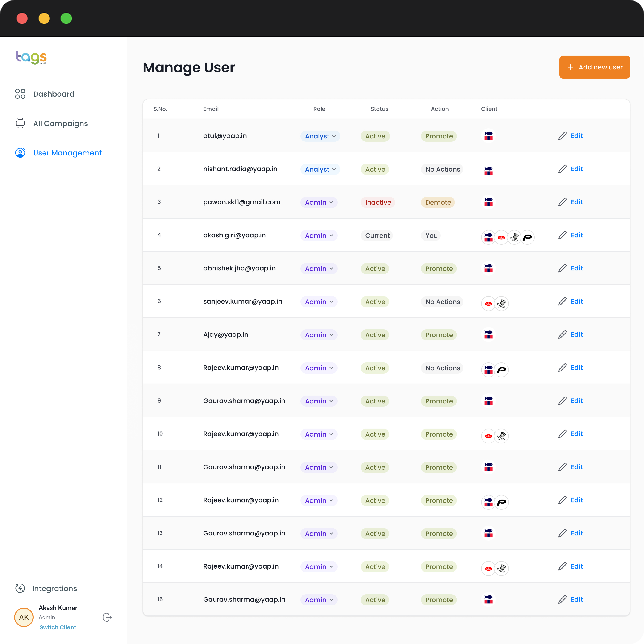Screen dimensions: 644x644
Task: Open Analyst role dropdown for atul@yaap.in
Action: click(x=320, y=136)
